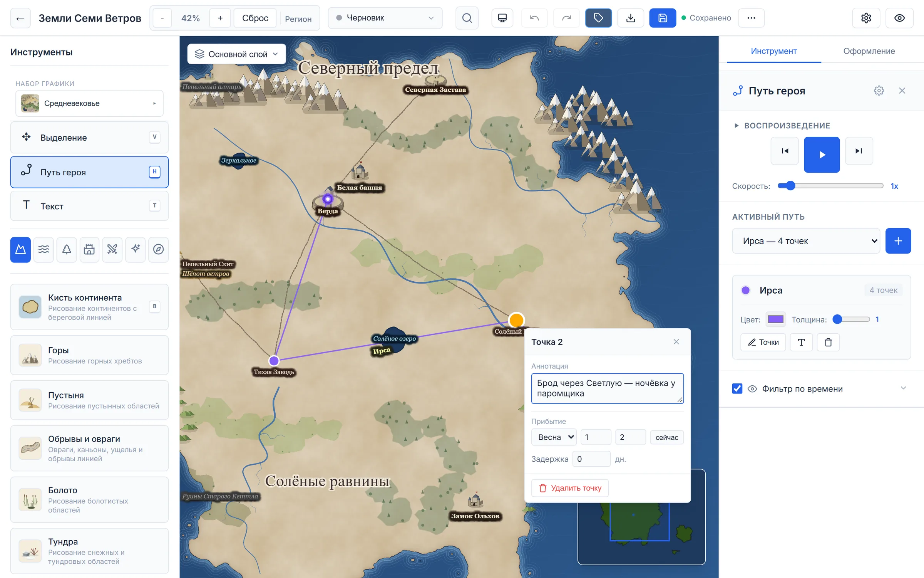This screenshot has height=578, width=924.
Task: Click the Сброс zoom button
Action: pos(255,18)
